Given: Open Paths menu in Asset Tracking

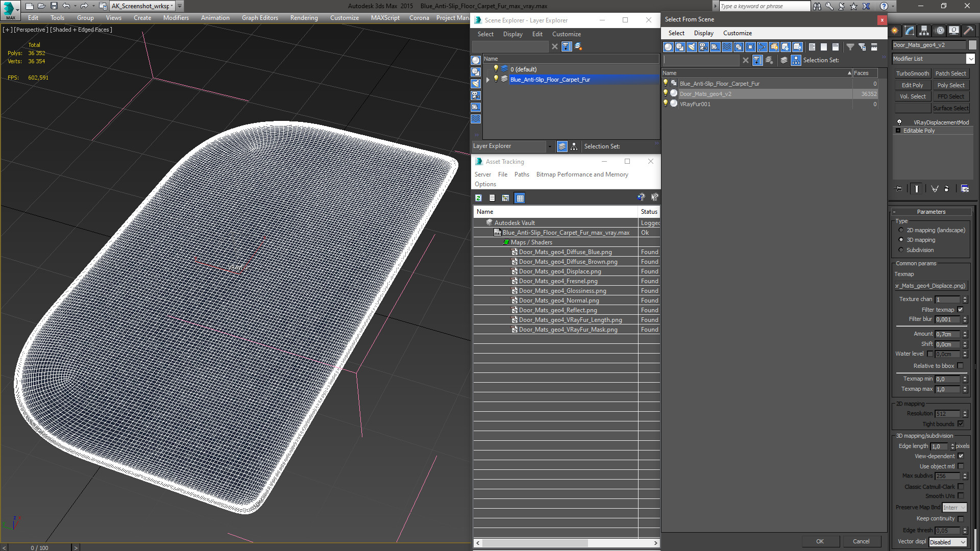Looking at the screenshot, I should [522, 174].
